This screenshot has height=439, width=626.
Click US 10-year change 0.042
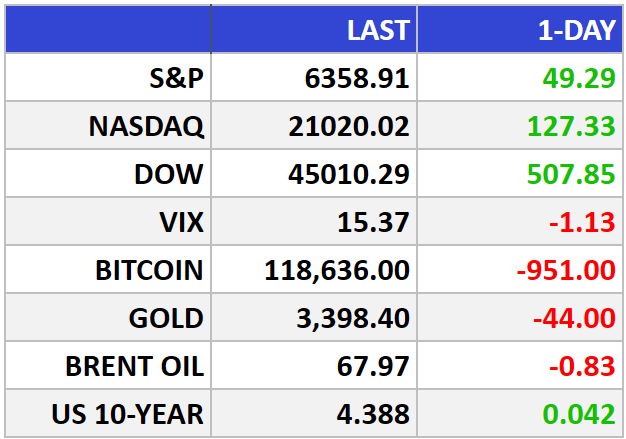click(579, 414)
